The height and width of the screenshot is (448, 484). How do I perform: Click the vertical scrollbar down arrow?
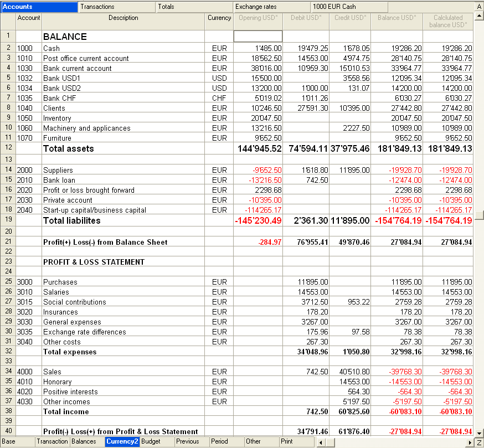click(x=479, y=433)
